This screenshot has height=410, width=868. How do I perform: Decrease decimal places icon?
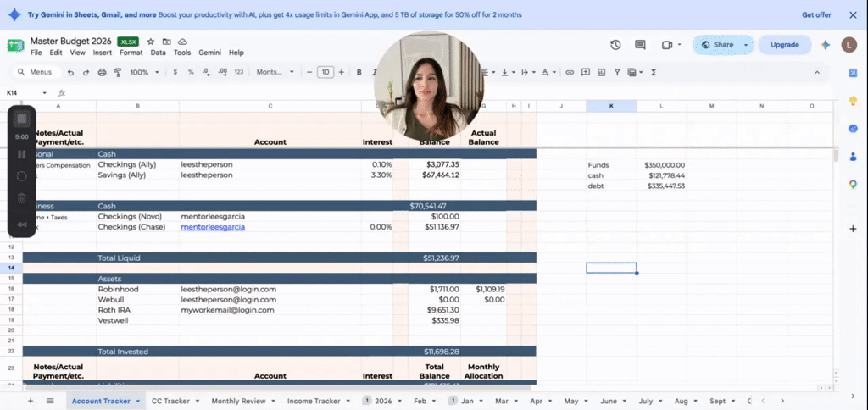[x=207, y=73]
